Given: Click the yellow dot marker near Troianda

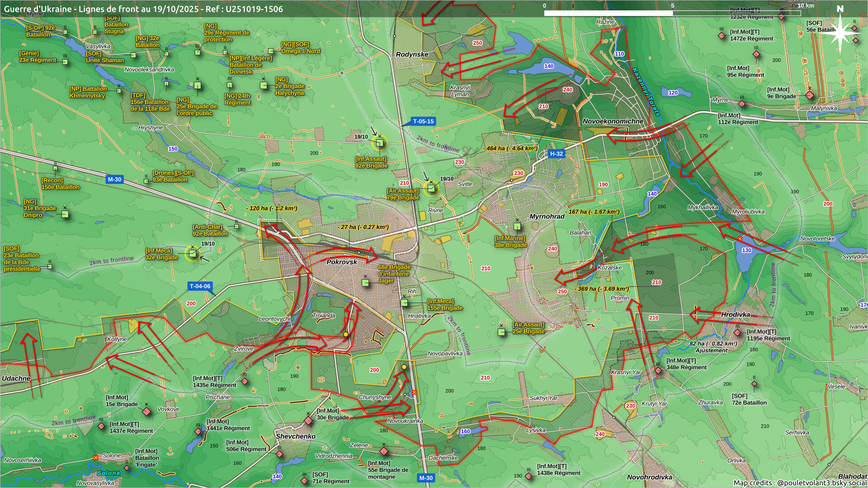Looking at the screenshot, I should (346, 334).
